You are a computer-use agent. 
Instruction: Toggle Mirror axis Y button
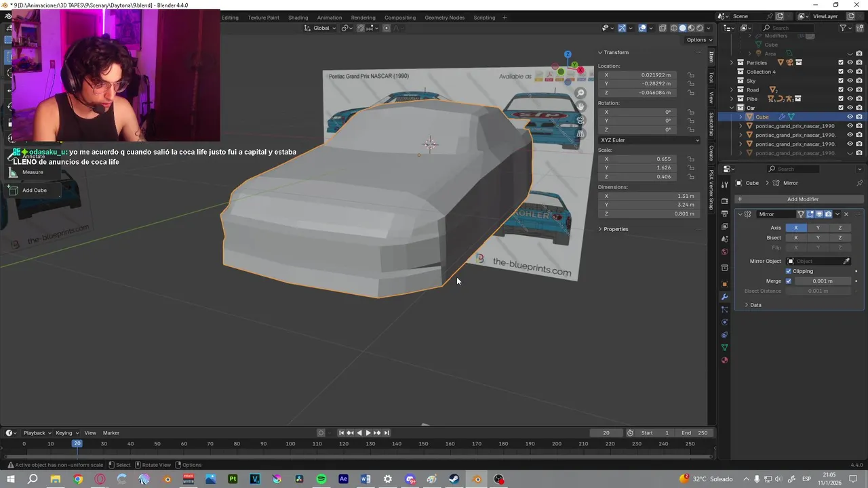(x=818, y=228)
